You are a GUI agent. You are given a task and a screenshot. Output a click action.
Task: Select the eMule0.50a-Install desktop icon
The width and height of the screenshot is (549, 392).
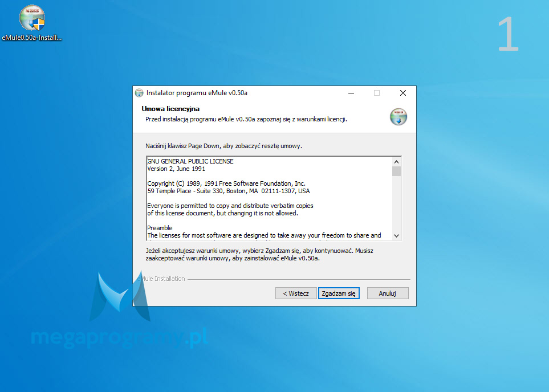pyautogui.click(x=32, y=23)
